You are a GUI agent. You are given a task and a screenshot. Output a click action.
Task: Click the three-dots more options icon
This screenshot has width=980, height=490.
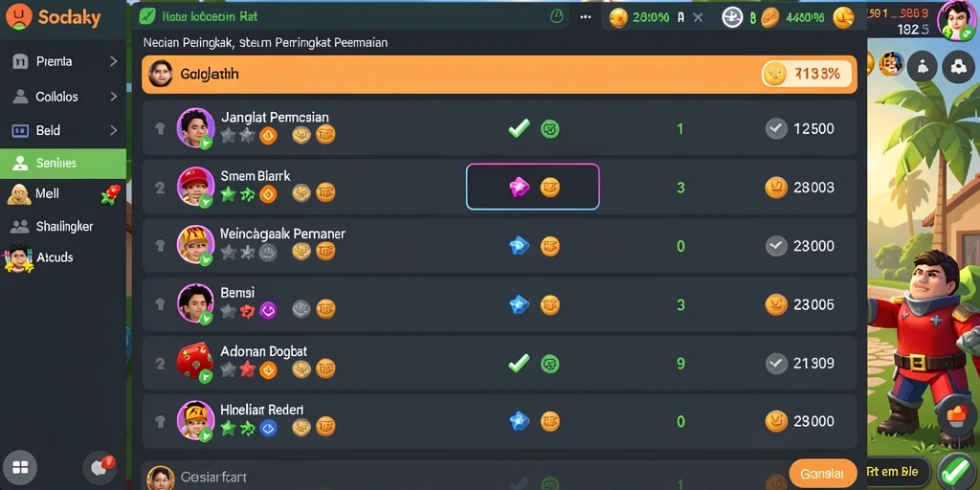(585, 17)
